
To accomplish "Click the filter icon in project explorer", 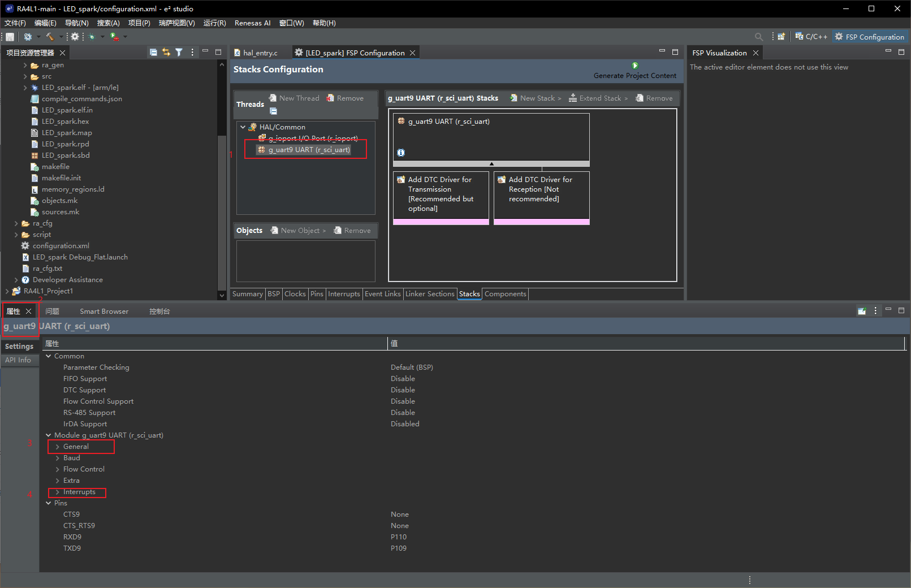I will point(179,53).
